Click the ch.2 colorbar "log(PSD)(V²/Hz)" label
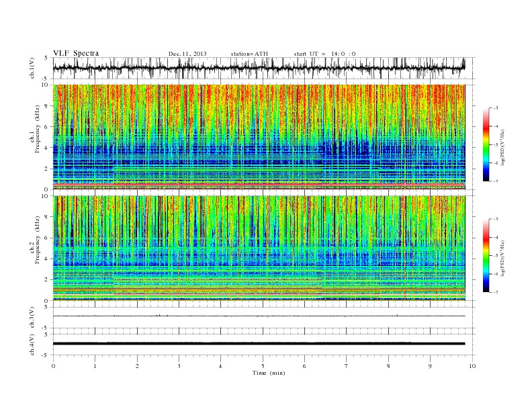The width and height of the screenshot is (532, 411). (502, 258)
